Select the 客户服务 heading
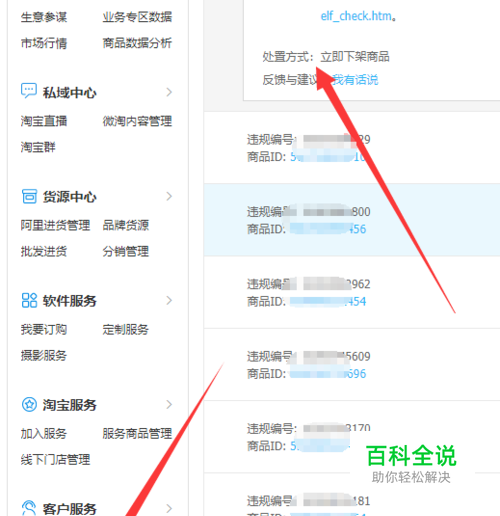This screenshot has height=516, width=500. pyautogui.click(x=69, y=509)
